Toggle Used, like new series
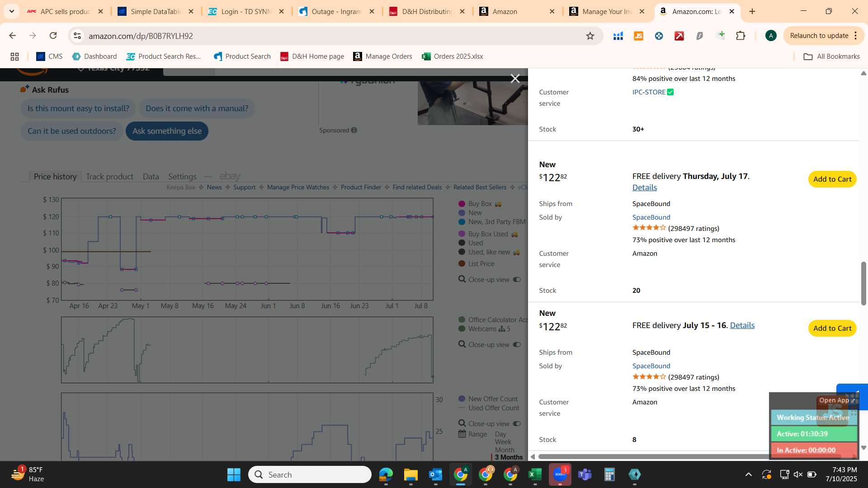This screenshot has height=488, width=868. point(489,252)
